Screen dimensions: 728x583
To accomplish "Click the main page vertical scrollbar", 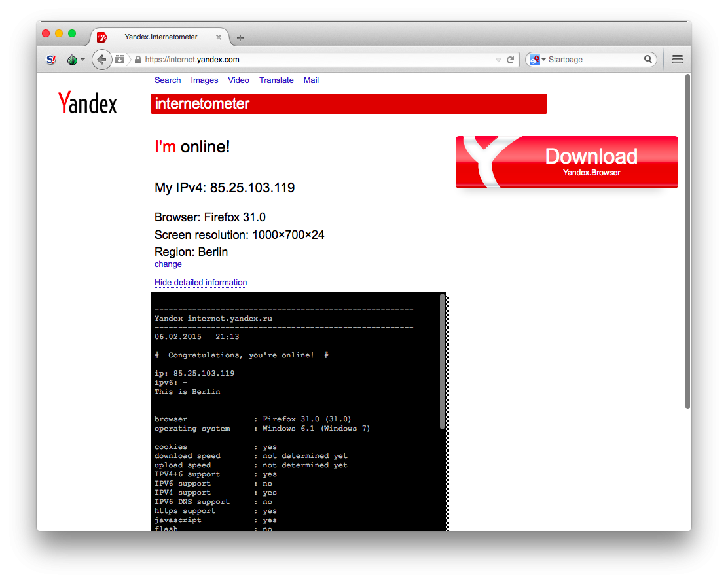I will click(x=687, y=241).
